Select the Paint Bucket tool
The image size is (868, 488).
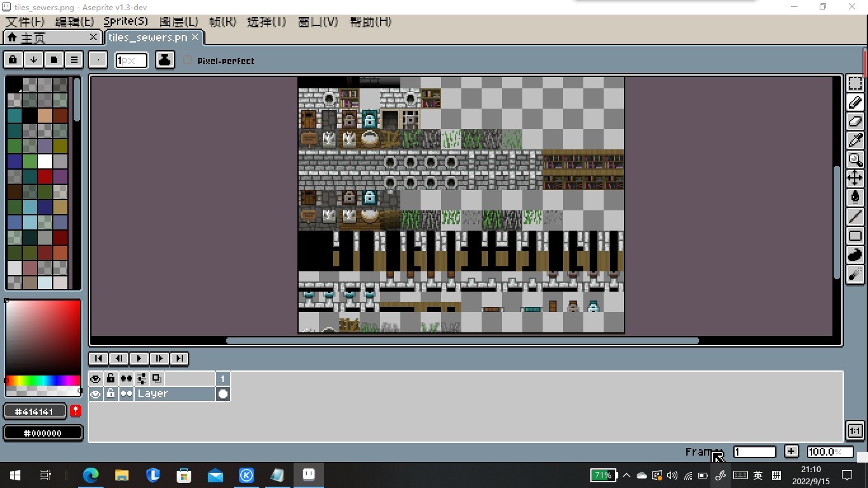pos(855,198)
